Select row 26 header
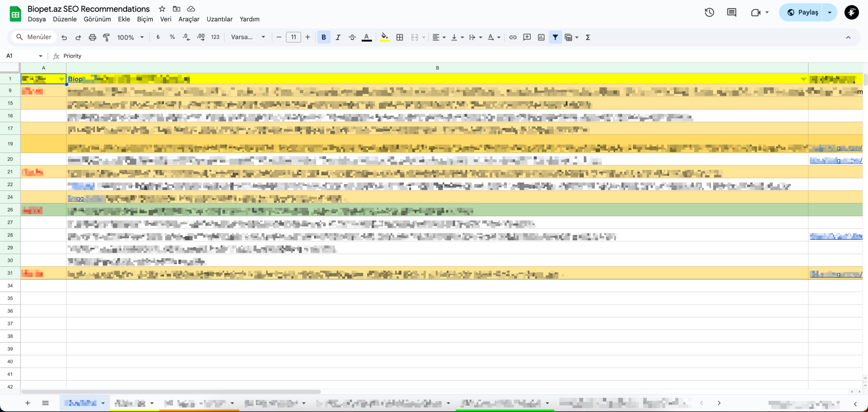Image resolution: width=868 pixels, height=412 pixels. pos(10,210)
